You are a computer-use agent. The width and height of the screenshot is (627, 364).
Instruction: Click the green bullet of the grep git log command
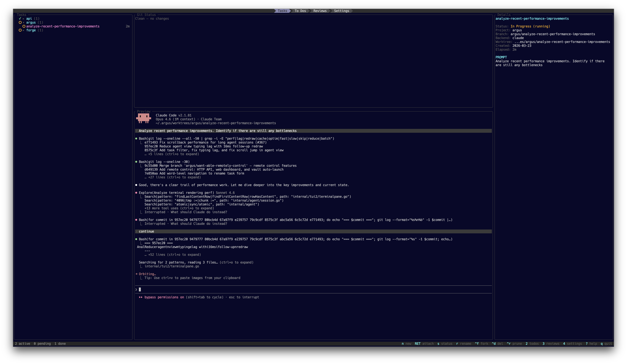click(136, 138)
